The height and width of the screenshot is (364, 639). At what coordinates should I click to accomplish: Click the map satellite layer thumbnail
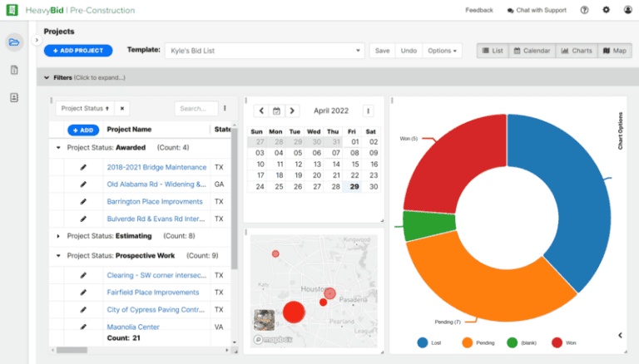coord(265,320)
